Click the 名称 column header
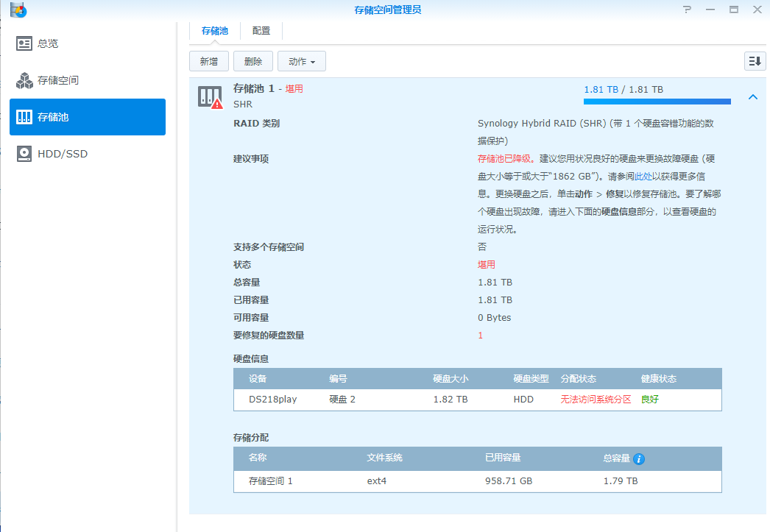The image size is (770, 532). coord(258,458)
